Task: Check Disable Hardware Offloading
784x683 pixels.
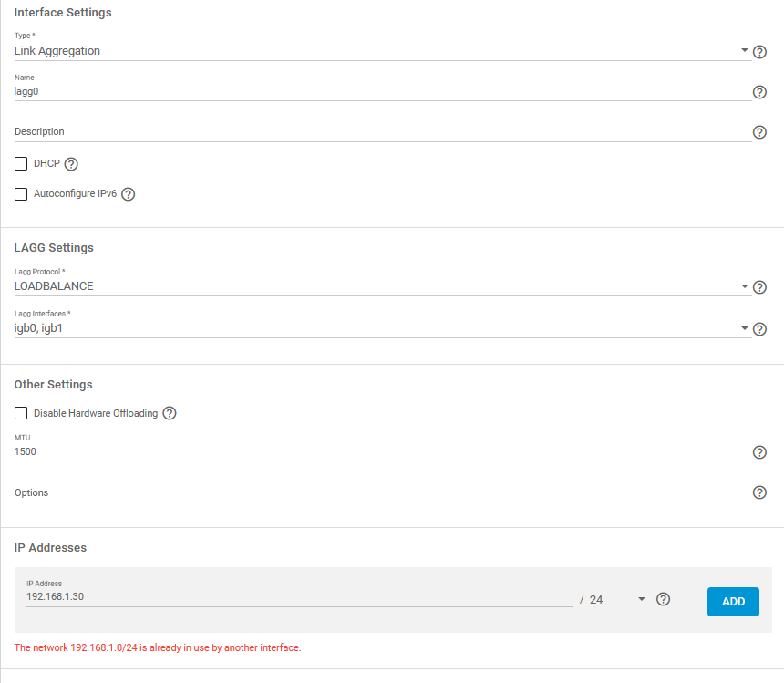Action: (x=21, y=413)
